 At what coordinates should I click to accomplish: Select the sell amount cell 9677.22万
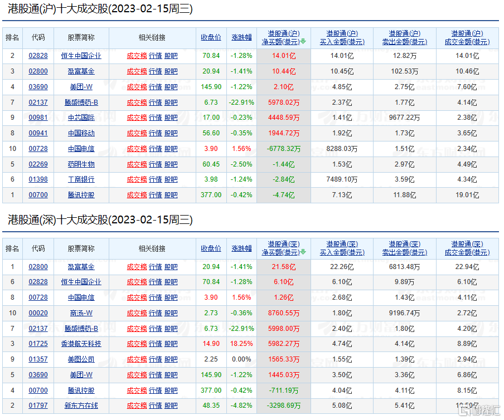[404, 118]
